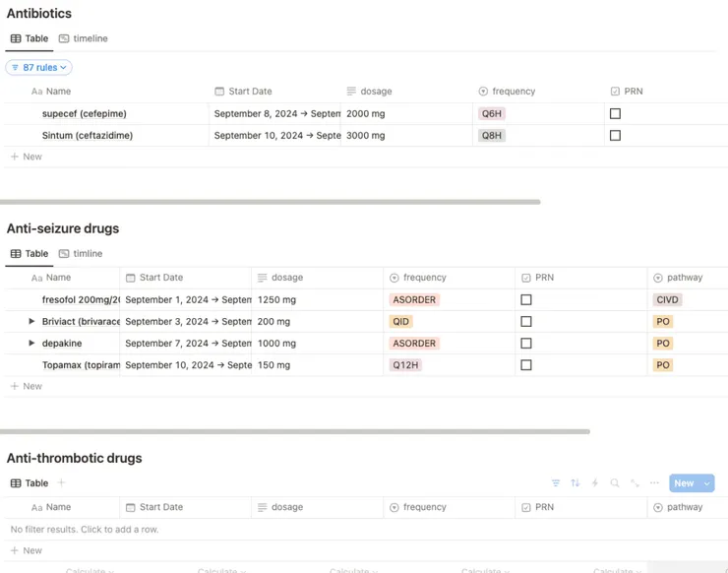Expand the depakine row disclosure triangle

[31, 344]
